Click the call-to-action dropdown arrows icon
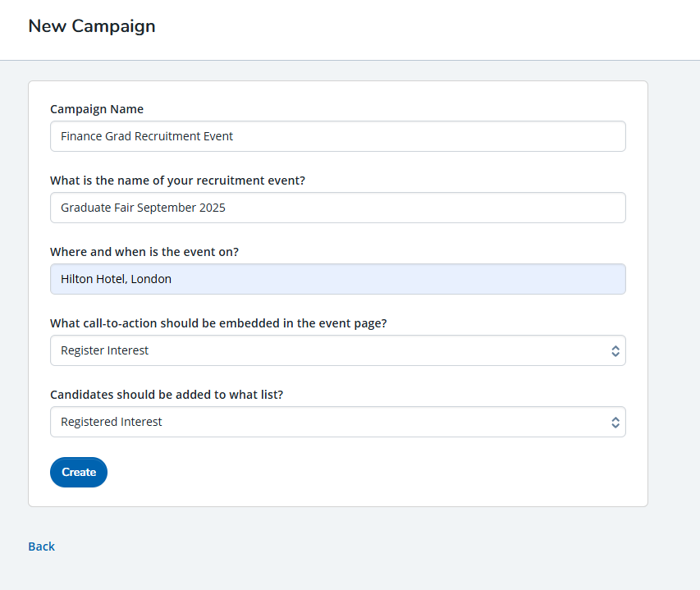 tap(615, 350)
